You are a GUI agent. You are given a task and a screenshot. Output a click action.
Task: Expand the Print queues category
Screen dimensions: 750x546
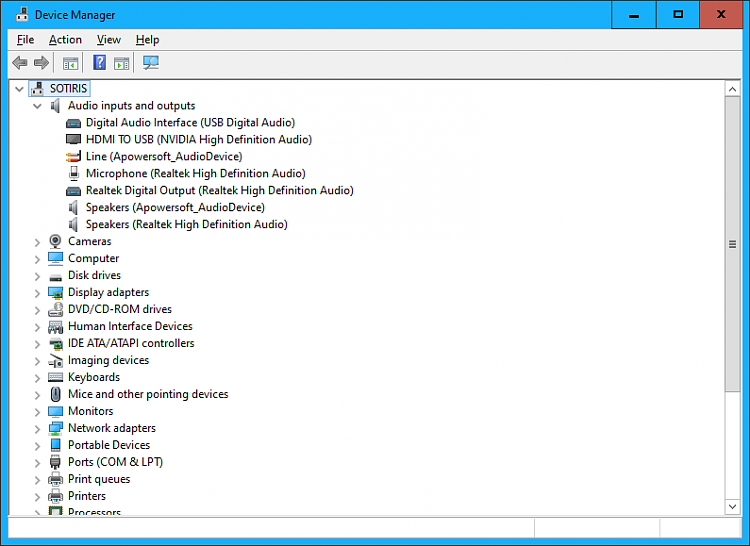pyautogui.click(x=37, y=480)
